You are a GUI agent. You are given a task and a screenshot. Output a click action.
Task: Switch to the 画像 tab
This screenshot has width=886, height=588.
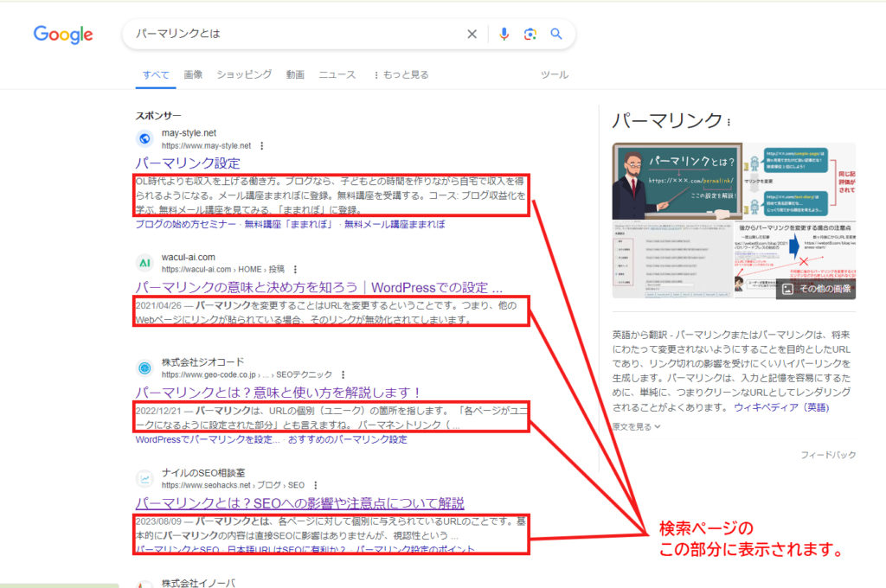pyautogui.click(x=193, y=75)
